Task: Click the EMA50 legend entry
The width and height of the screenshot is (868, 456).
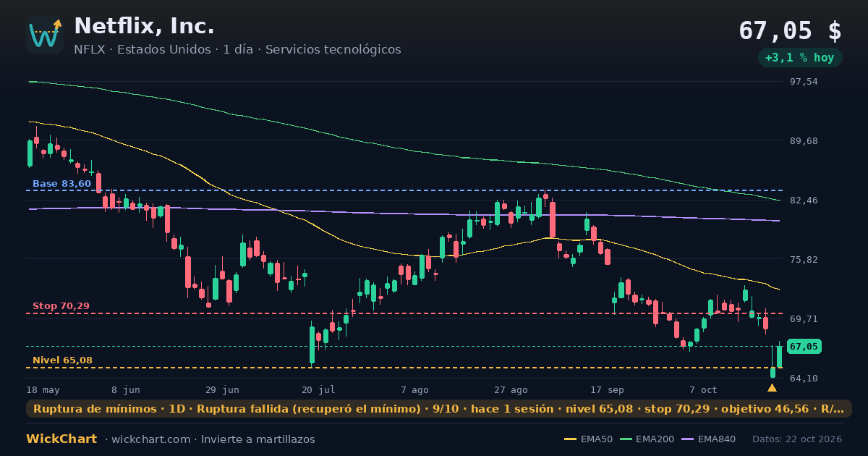Action: click(588, 439)
